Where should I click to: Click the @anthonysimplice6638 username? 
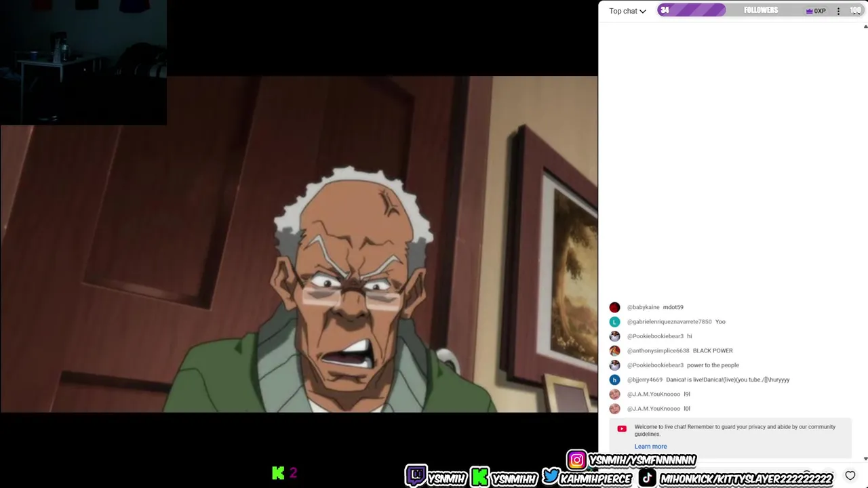pos(658,350)
